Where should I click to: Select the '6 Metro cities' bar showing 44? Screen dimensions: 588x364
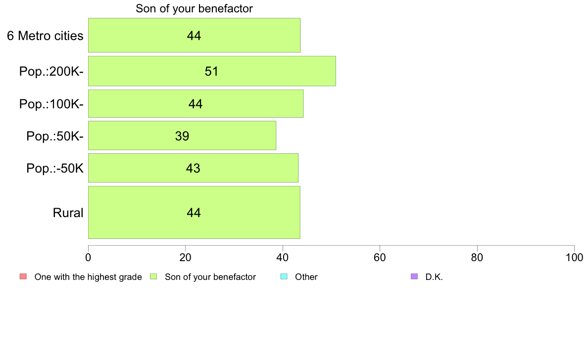194,35
